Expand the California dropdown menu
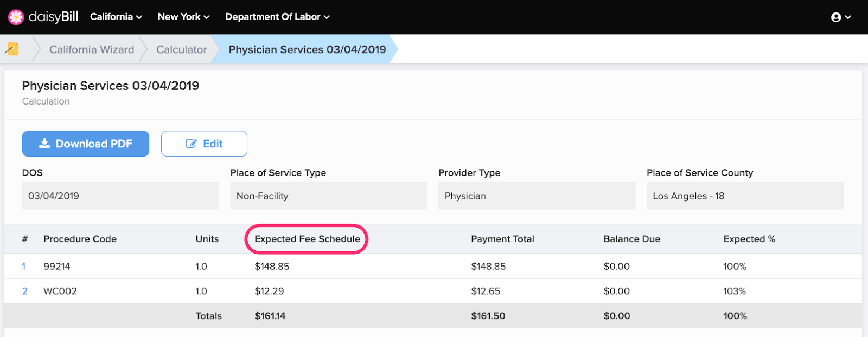Screen dimensions: 868x337 pos(116,17)
